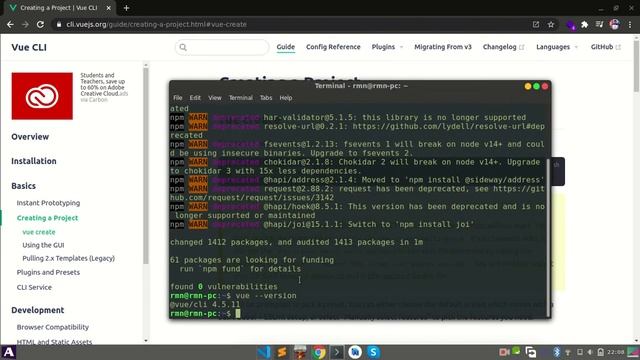Expand the Languages dropdown

point(557,47)
